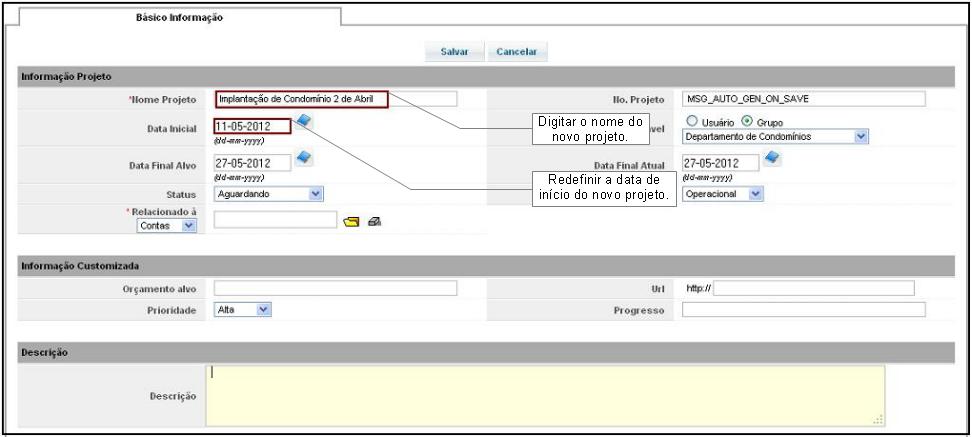
Task: Click the Data Inicial date field
Action: tap(252, 126)
